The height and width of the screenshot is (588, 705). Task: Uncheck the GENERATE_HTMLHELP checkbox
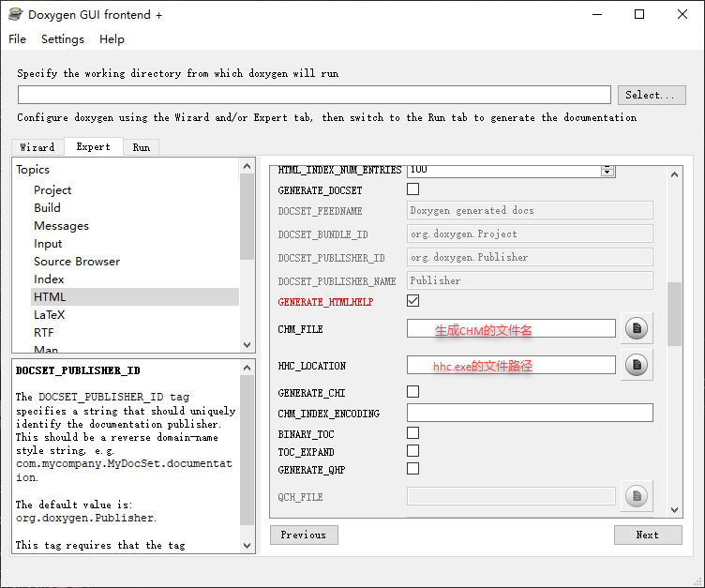point(412,300)
